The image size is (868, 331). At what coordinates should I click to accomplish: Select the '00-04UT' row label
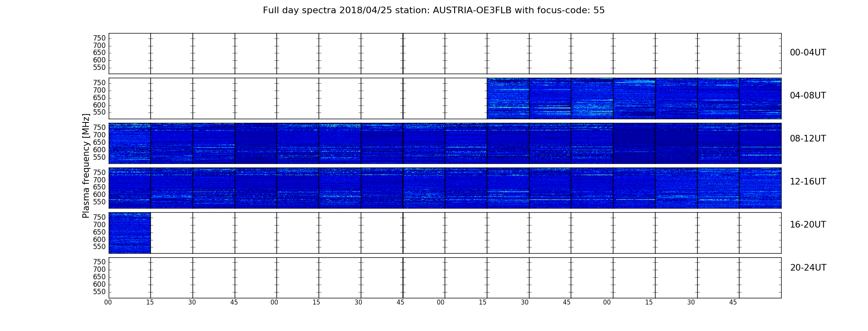coord(808,53)
